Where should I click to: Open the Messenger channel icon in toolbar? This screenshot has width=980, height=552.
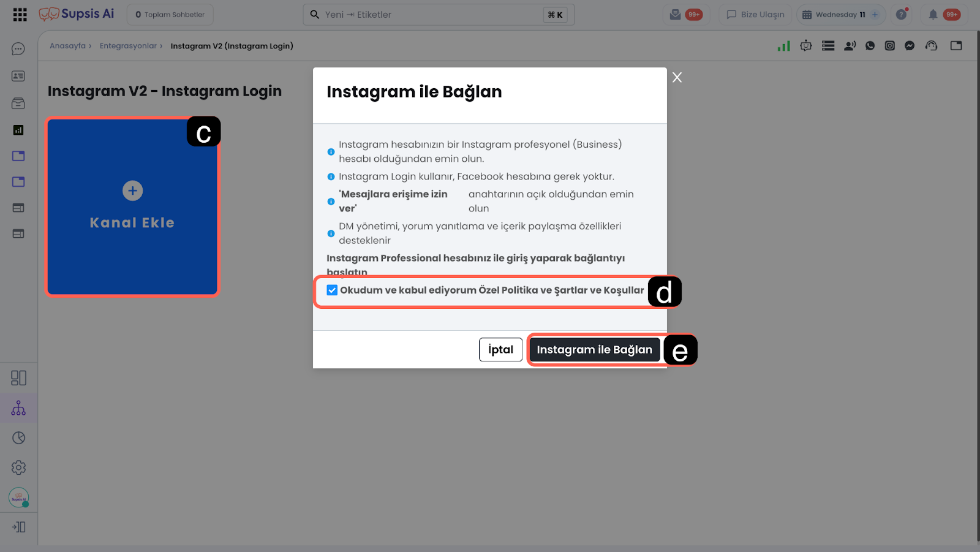pyautogui.click(x=910, y=46)
